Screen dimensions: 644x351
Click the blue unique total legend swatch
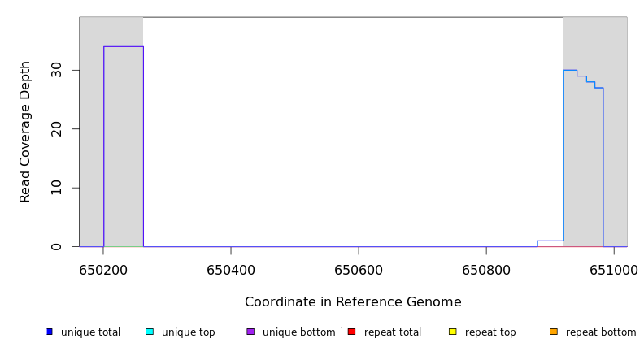50,331
